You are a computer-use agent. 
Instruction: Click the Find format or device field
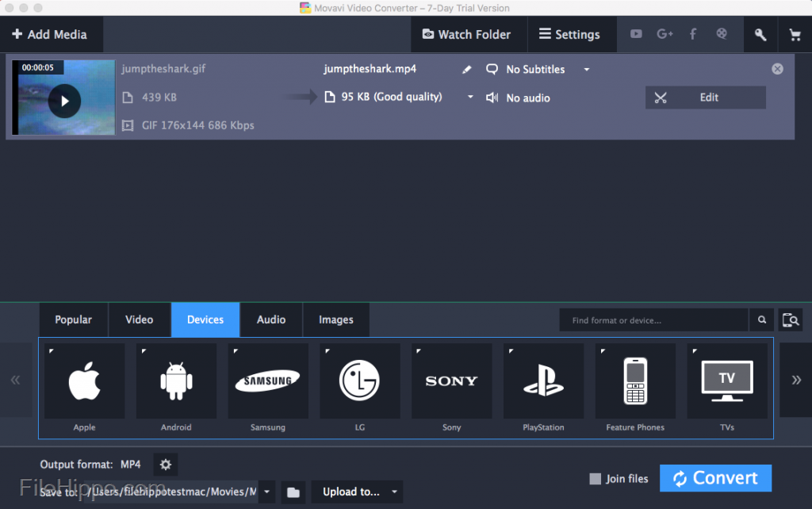point(653,320)
